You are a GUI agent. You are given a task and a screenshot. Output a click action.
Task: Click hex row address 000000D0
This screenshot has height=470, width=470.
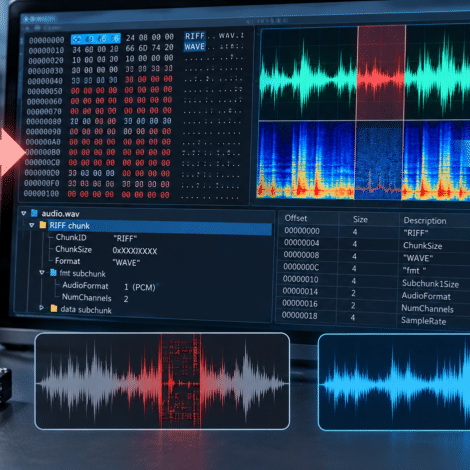click(42, 173)
